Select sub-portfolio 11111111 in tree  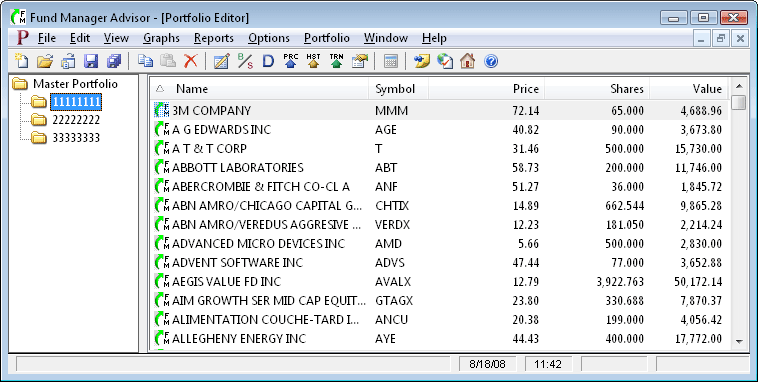76,102
